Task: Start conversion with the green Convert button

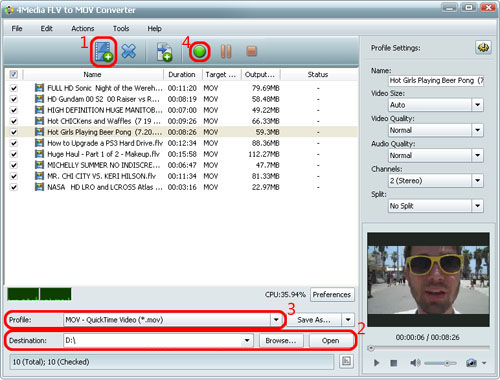Action: point(200,52)
